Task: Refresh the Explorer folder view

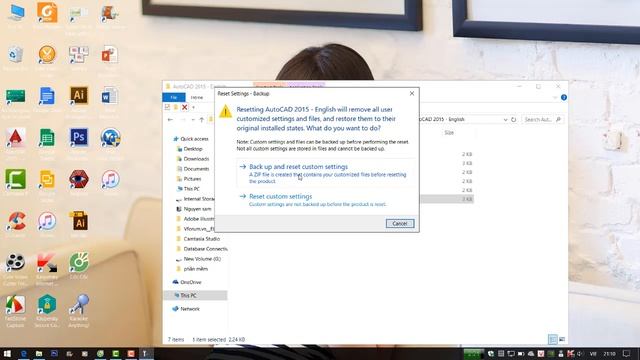Action: pyautogui.click(x=513, y=120)
